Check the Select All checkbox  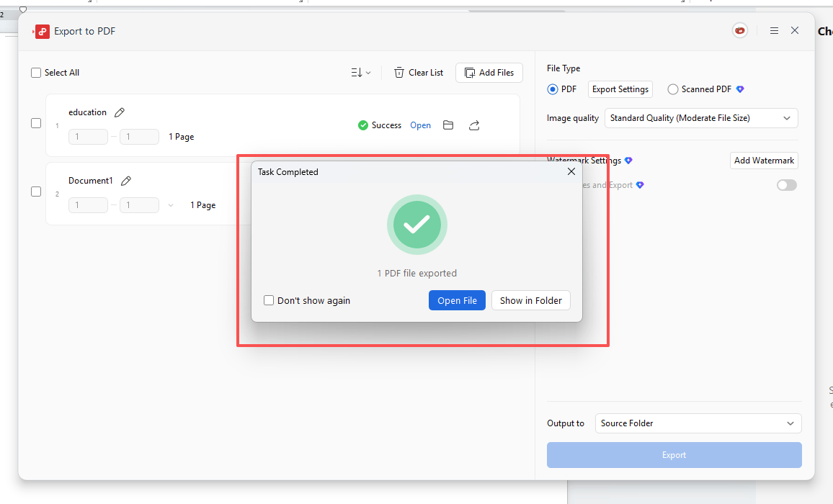(36, 73)
